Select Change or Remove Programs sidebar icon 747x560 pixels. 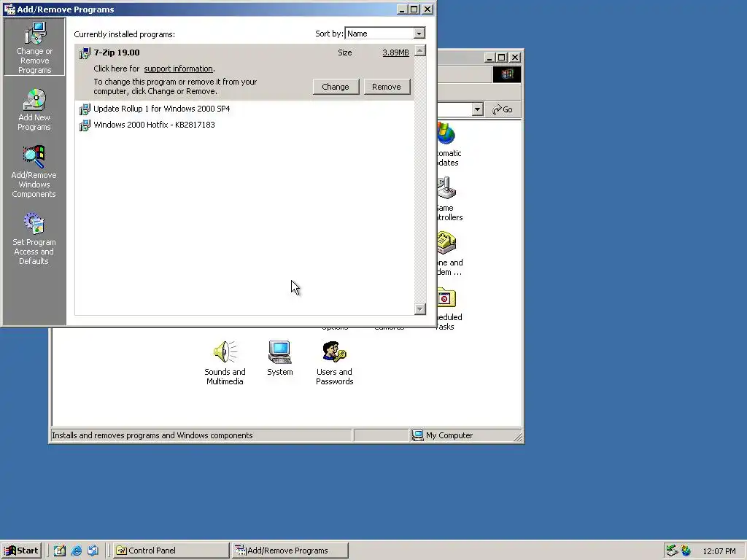point(35,47)
